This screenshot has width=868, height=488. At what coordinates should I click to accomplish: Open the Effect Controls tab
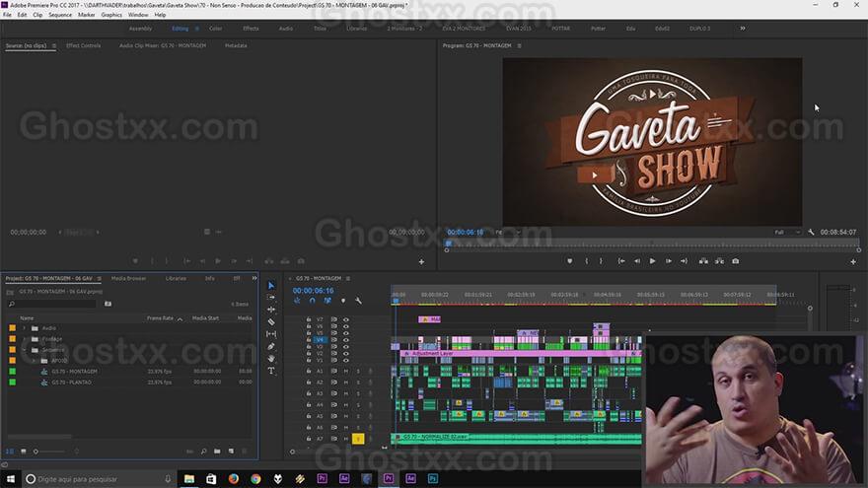coord(84,46)
